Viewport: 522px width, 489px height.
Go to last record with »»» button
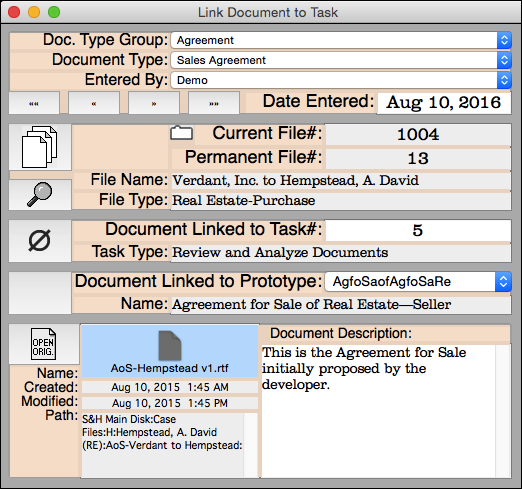tap(214, 103)
